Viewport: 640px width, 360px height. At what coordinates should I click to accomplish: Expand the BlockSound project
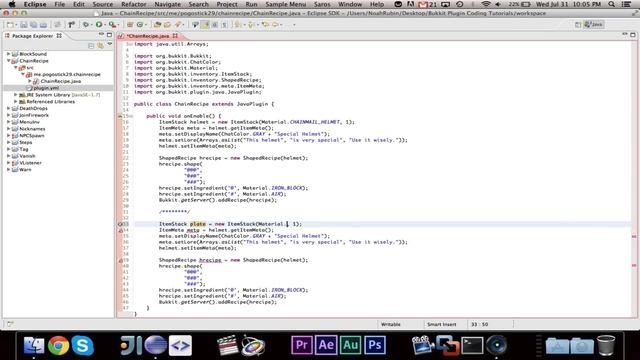click(x=9, y=54)
